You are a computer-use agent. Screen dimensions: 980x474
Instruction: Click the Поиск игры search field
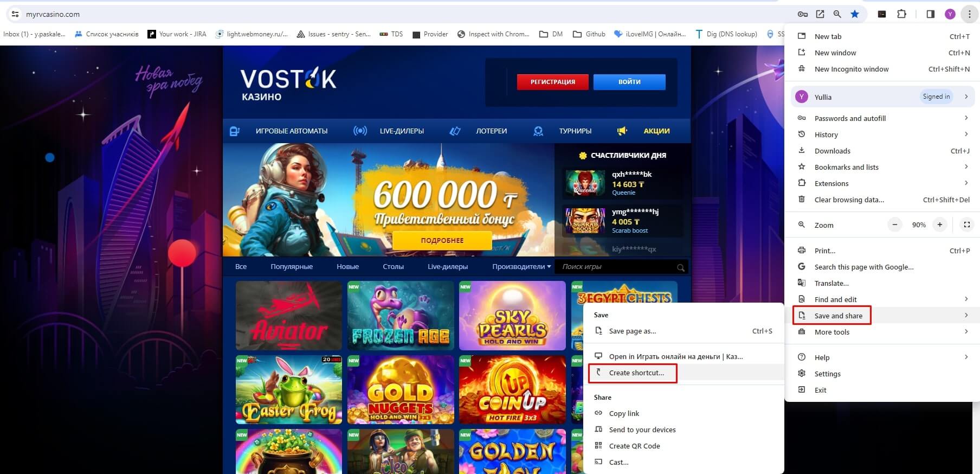click(617, 267)
